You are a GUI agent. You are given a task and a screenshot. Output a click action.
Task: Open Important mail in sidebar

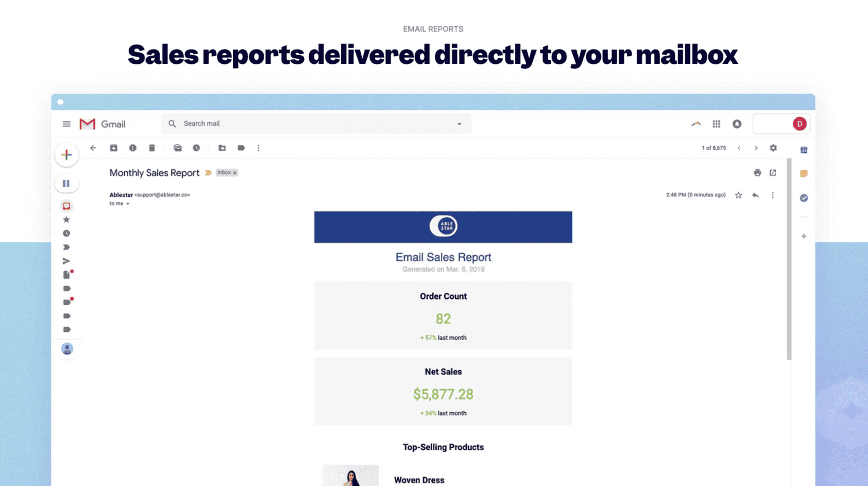(x=66, y=247)
